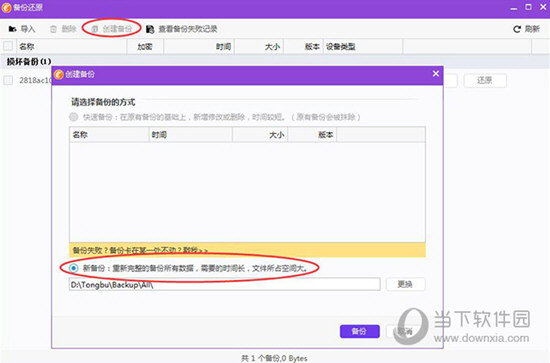Sort main list by 大小 column
Viewport: 550px width, 363px height.
pyautogui.click(x=259, y=47)
